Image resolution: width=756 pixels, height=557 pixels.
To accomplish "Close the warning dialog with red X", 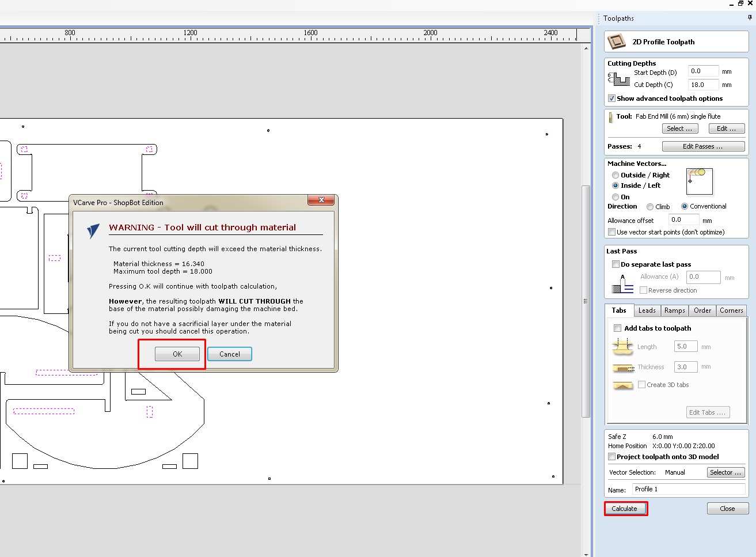I will click(321, 200).
